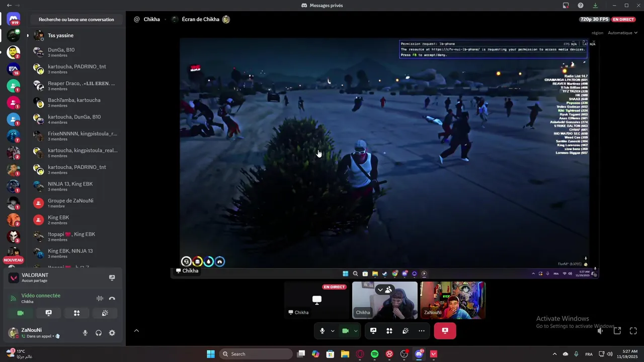This screenshot has height=362, width=644.
Task: Expand camera options arrow
Action: click(x=356, y=331)
